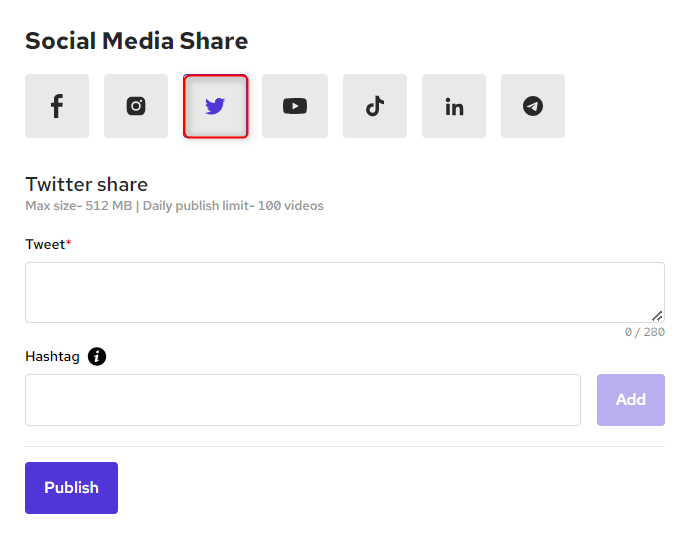Show the Hashtag info tooltip icon
This screenshot has height=560, width=689.
(97, 356)
